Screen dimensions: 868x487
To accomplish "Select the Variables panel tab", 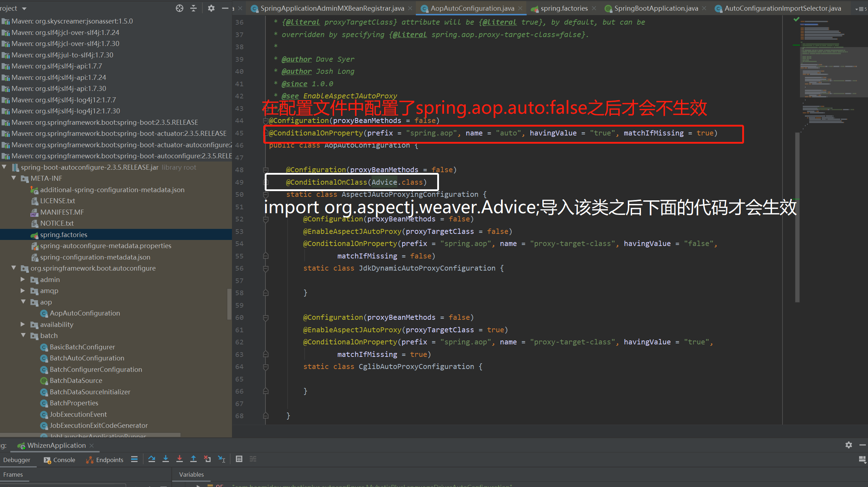I will click(191, 475).
